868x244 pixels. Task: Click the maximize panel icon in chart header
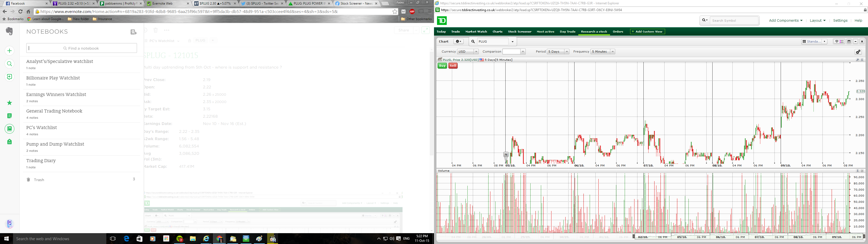coord(849,42)
